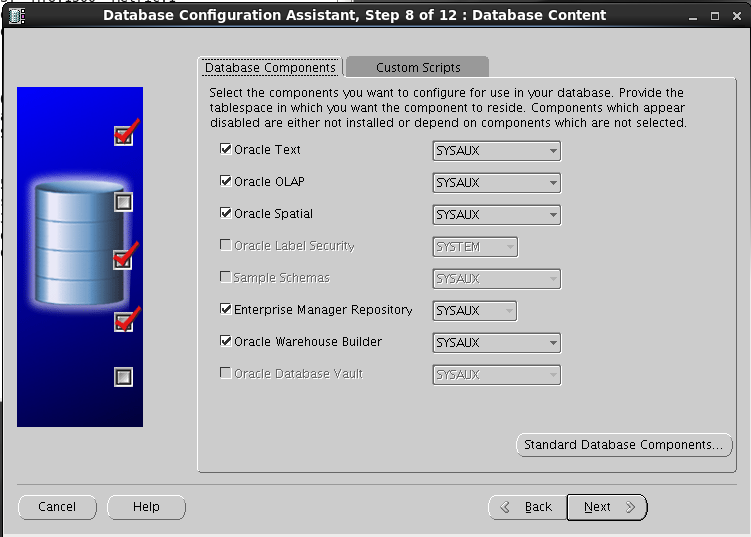Viewport: 751px width, 537px height.
Task: Uncheck the Oracle Spatial checkbox
Action: (x=226, y=213)
